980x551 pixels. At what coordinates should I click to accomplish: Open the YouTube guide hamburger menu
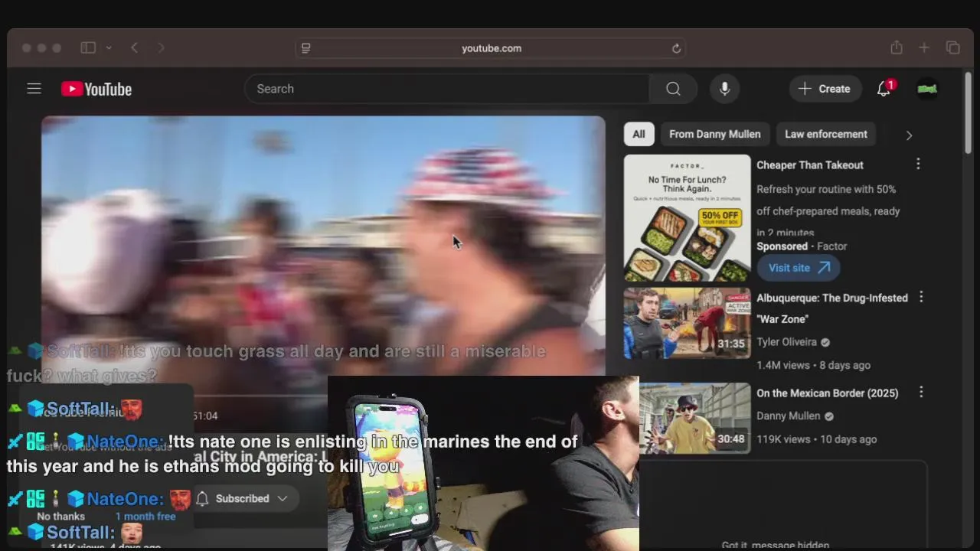[34, 89]
